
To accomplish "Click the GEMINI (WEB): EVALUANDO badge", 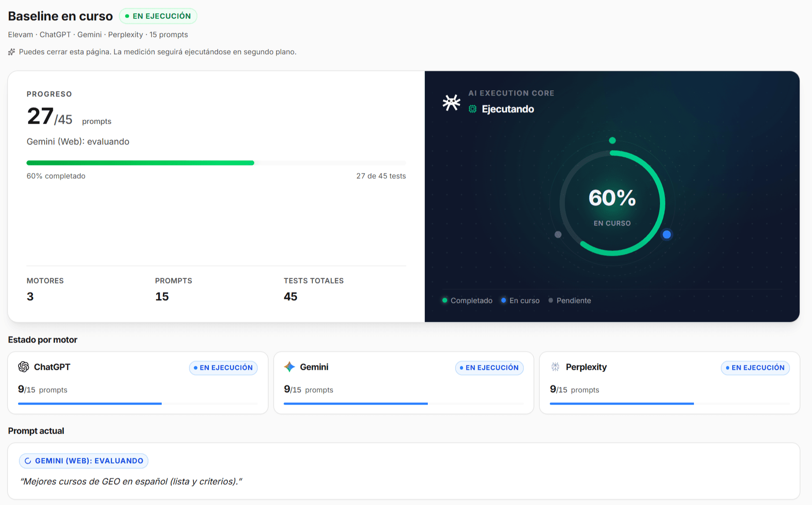I will (x=84, y=461).
